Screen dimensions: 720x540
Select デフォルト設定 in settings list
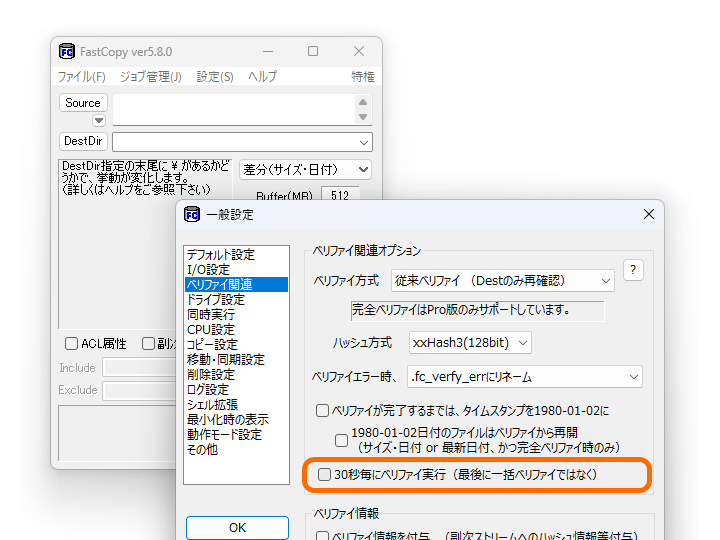point(236,254)
